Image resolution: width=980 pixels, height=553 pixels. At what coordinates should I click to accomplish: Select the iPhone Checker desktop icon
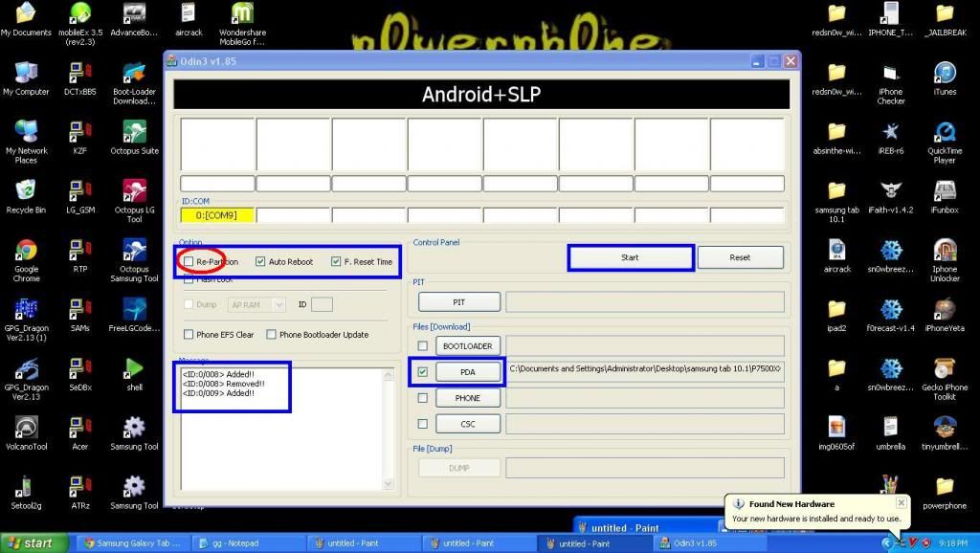tap(891, 82)
